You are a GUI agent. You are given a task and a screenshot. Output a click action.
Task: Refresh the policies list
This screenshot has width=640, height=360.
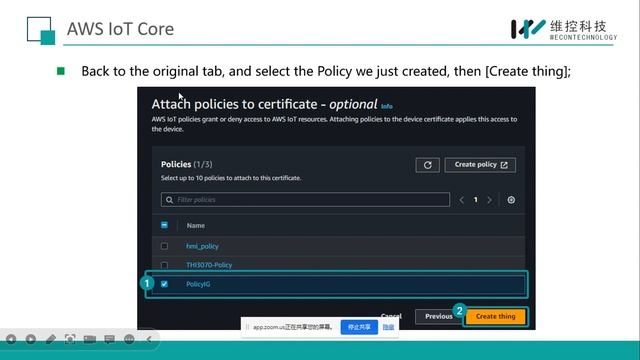click(427, 165)
